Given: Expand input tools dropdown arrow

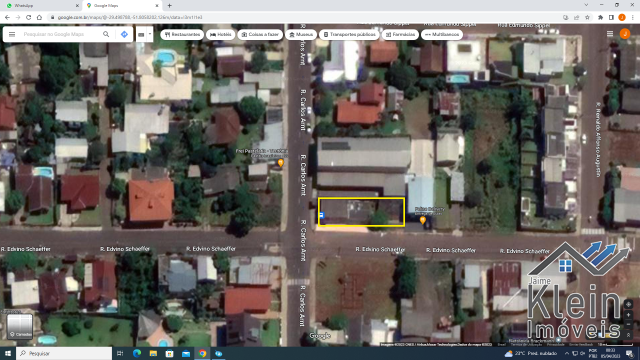Looking at the screenshot, I should [x=150, y=34].
